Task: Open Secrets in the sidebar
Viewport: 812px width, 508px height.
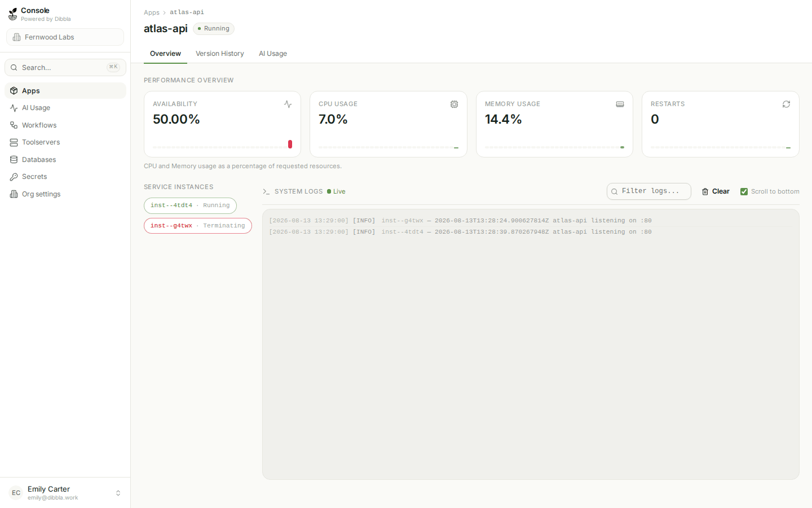Action: point(65,177)
